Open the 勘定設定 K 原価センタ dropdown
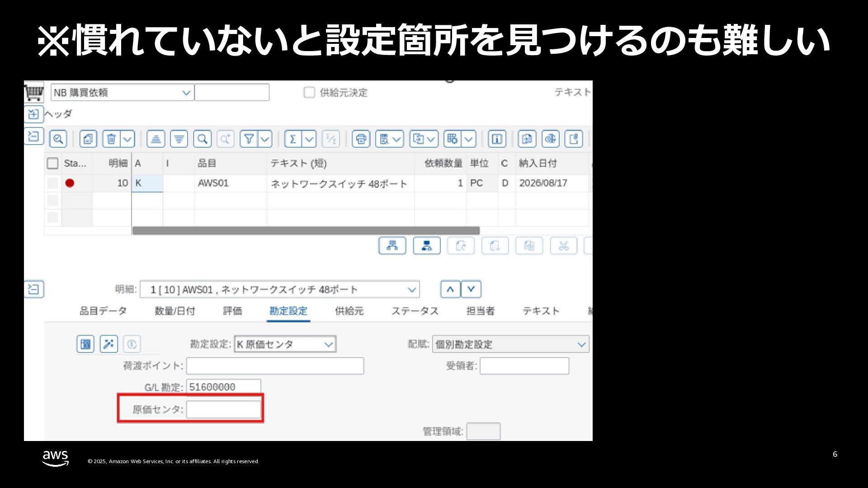Screen dimensions: 868x488 pyautogui.click(x=285, y=344)
